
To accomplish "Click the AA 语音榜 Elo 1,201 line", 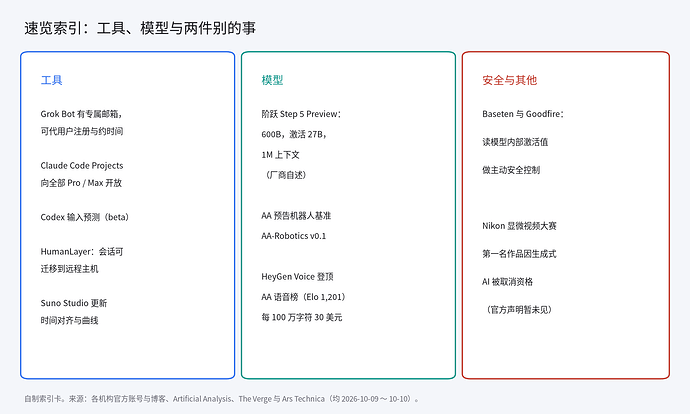I will (303, 297).
